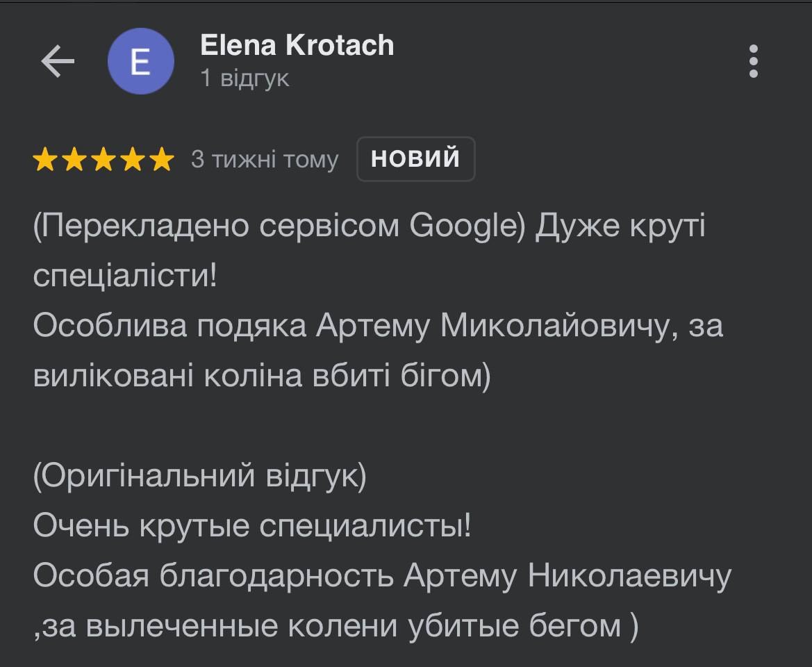812x667 pixels.
Task: Click the "за вылеченные колени убитые бегом" line
Action: [335, 626]
